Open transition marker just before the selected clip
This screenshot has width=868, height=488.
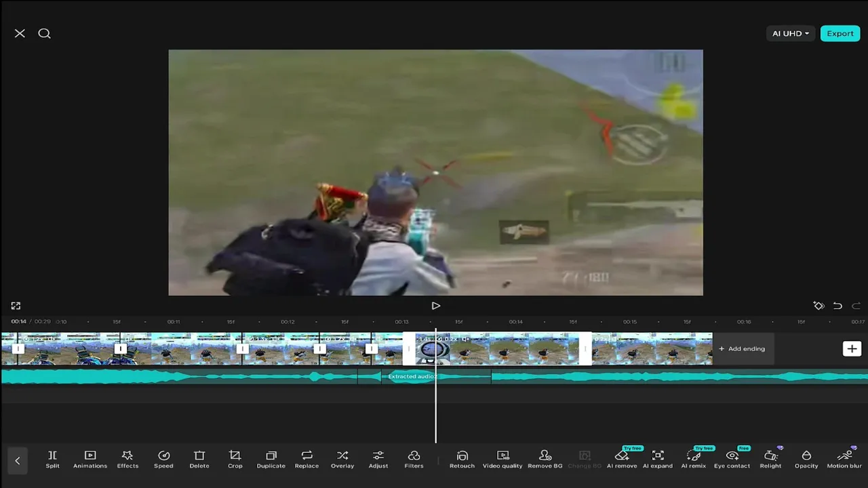pyautogui.click(x=371, y=349)
